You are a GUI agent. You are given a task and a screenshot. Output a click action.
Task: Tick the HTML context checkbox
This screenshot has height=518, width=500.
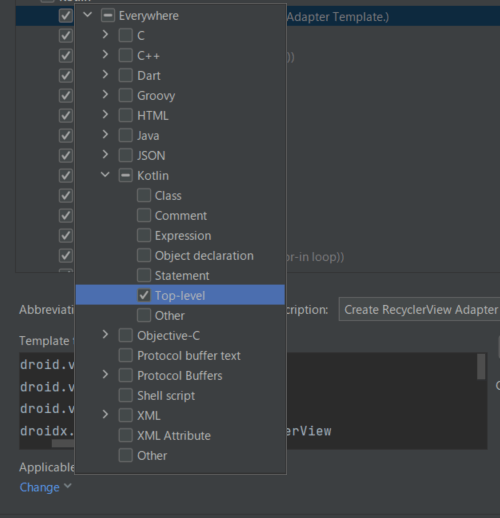[126, 115]
